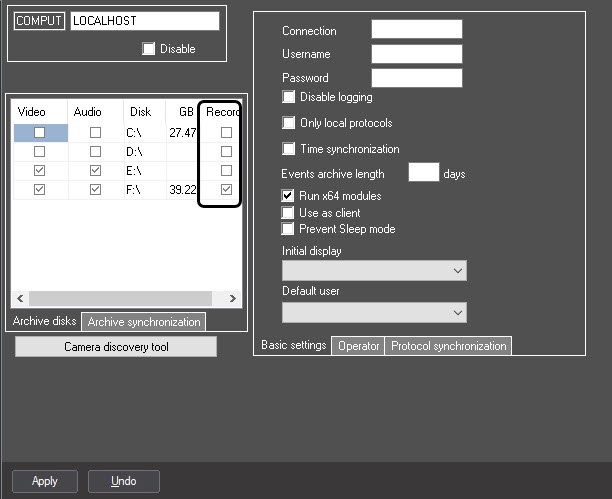Viewport: 612px width, 499px height.
Task: Check Video checkbox for disk C:\
Action: tap(39, 132)
